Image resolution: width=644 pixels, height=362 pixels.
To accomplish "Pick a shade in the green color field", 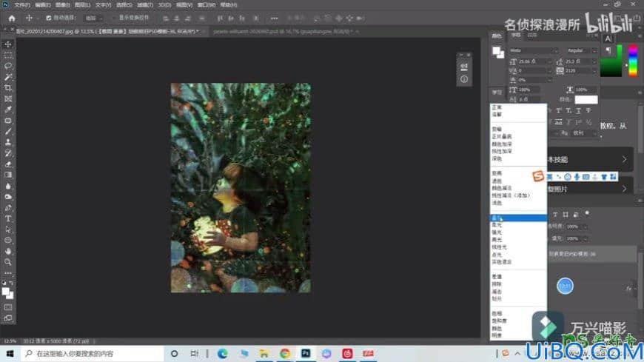I will coord(611,61).
